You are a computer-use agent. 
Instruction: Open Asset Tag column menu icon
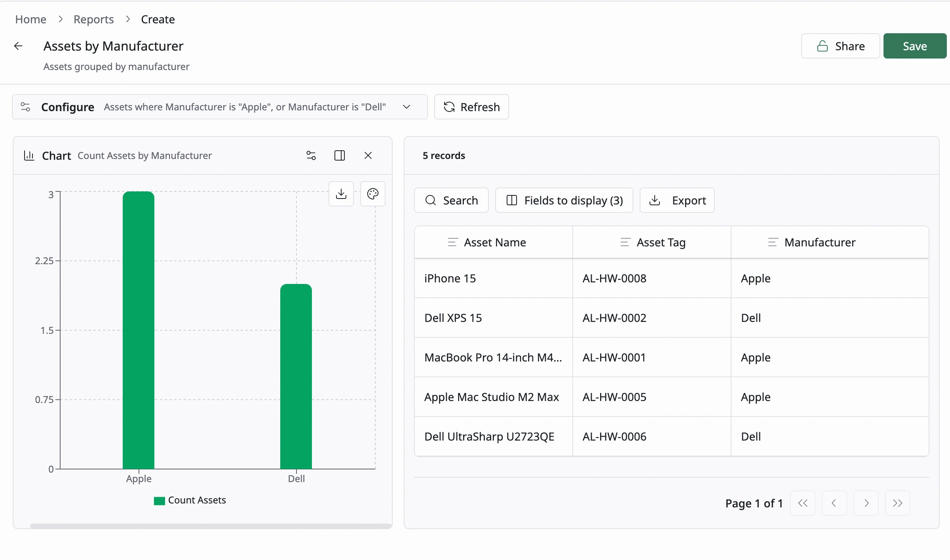pyautogui.click(x=625, y=242)
